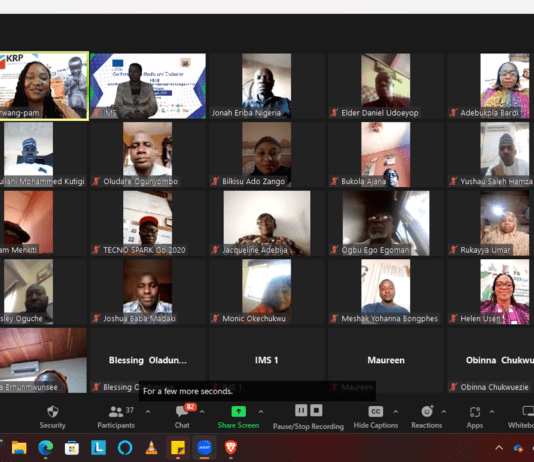Open Sticky Notes from the taskbar
This screenshot has width=534, height=462.
[x=178, y=448]
